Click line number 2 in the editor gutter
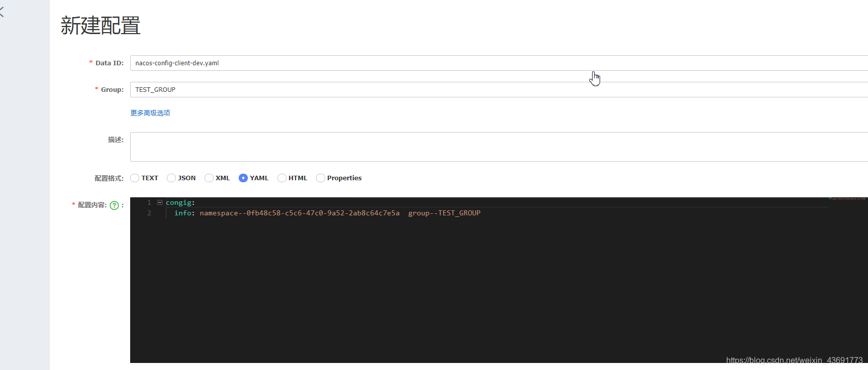Screen dimensions: 868x370 point(149,213)
